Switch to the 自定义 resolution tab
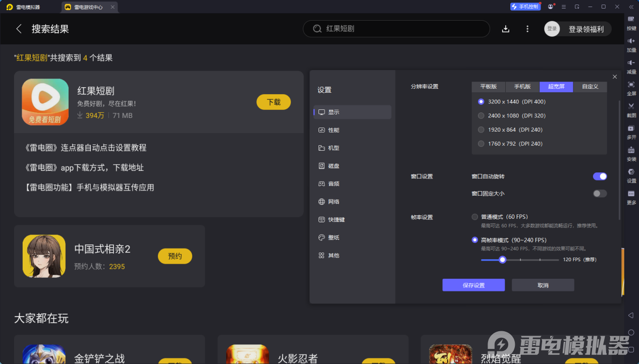639x364 pixels. [x=590, y=87]
